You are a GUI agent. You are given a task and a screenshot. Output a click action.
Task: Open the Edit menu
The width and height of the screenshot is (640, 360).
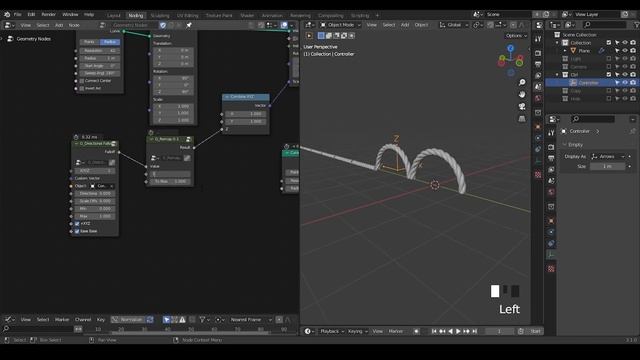(31, 14)
